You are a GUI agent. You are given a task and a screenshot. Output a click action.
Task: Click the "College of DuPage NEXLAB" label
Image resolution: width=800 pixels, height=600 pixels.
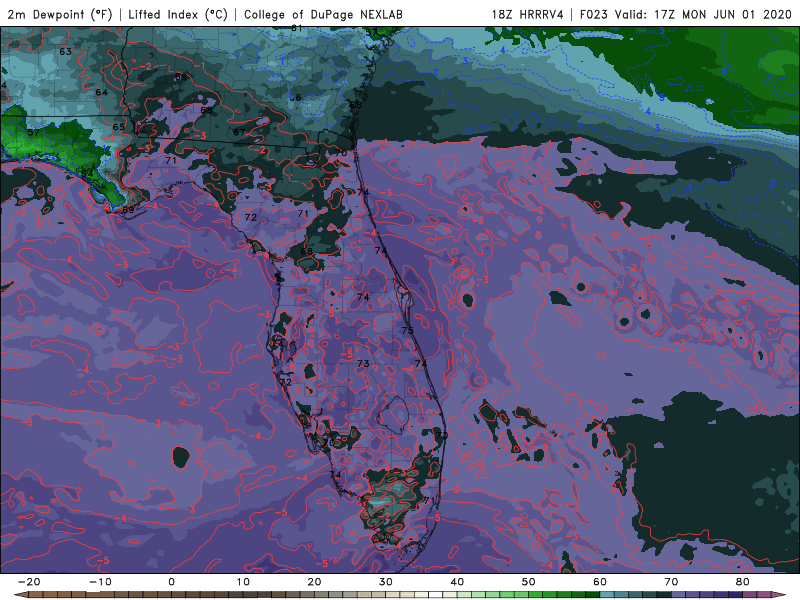click(323, 14)
